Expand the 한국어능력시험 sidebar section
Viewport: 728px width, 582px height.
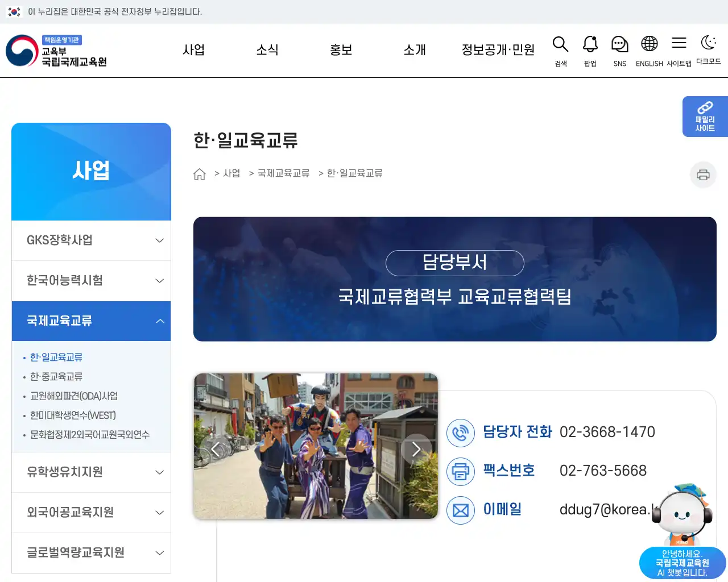91,281
